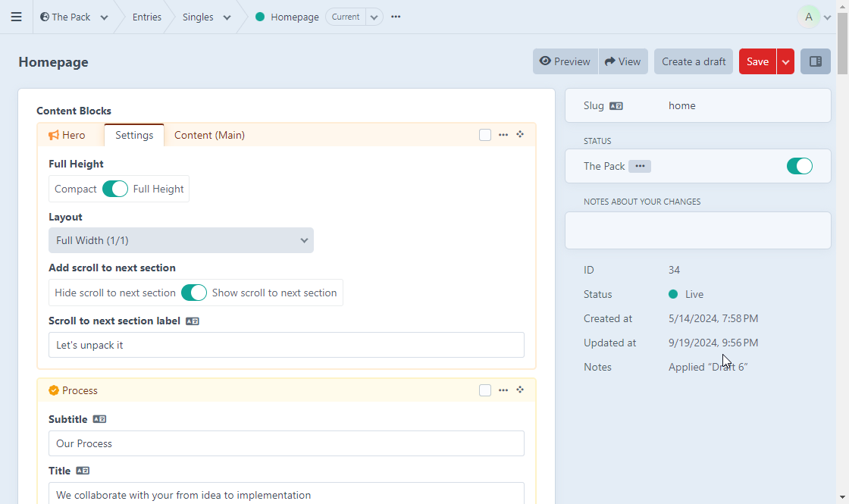The image size is (849, 504).
Task: Disable The Pack site status switch
Action: tap(799, 166)
